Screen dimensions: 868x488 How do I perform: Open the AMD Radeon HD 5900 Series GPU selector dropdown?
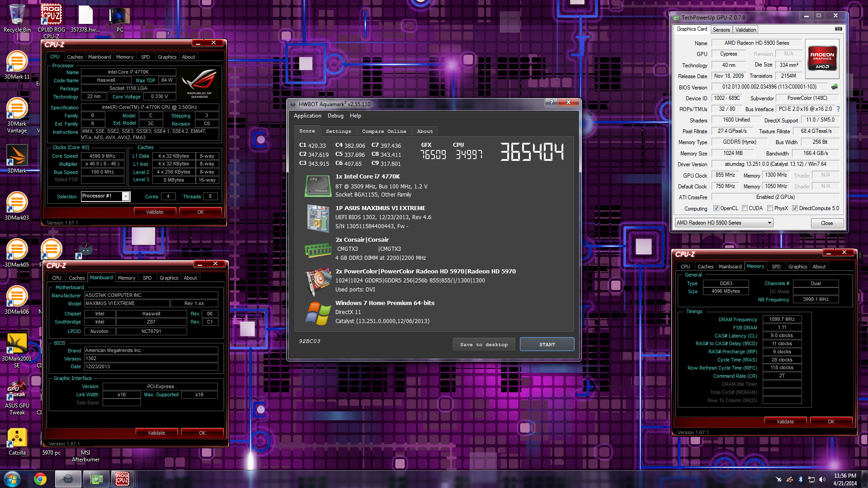click(724, 223)
